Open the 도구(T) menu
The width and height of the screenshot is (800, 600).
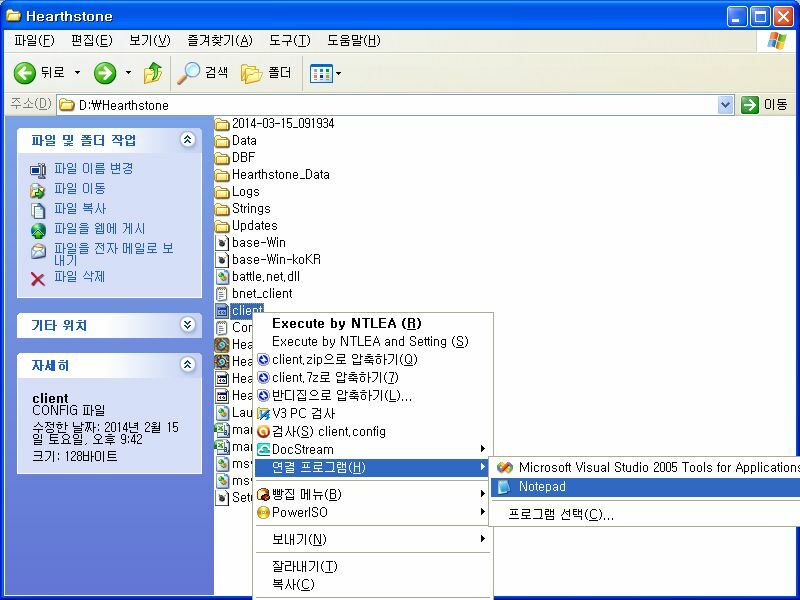coord(289,40)
